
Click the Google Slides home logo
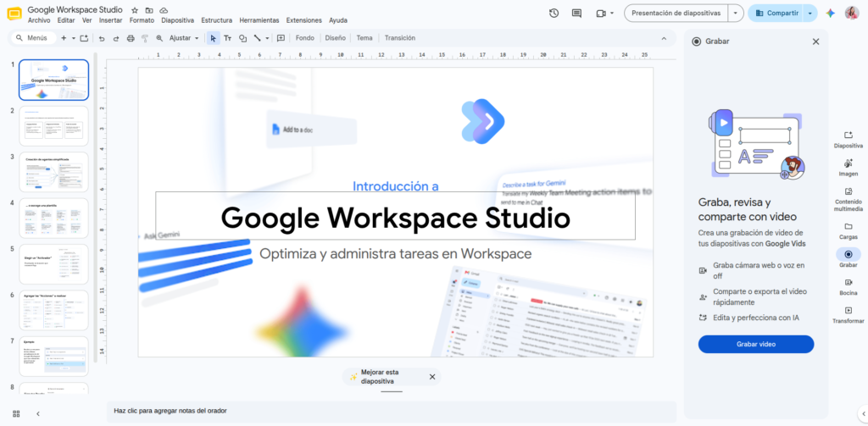14,14
